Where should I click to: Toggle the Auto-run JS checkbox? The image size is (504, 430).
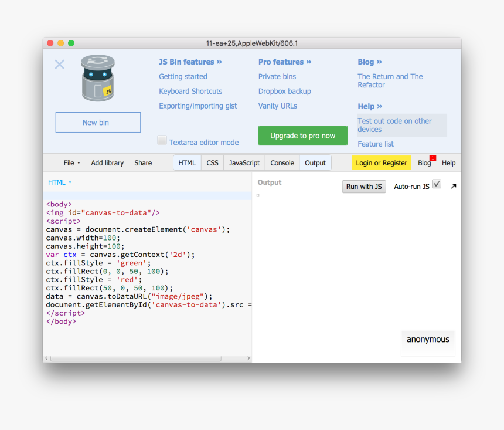click(437, 184)
